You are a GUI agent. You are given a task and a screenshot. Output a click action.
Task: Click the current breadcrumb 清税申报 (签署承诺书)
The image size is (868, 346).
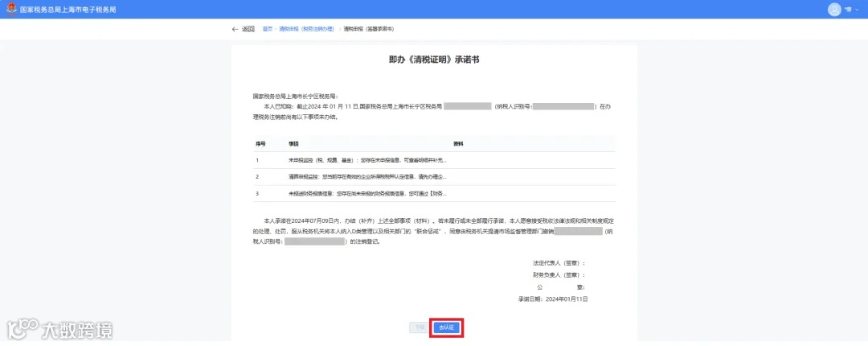coord(369,29)
